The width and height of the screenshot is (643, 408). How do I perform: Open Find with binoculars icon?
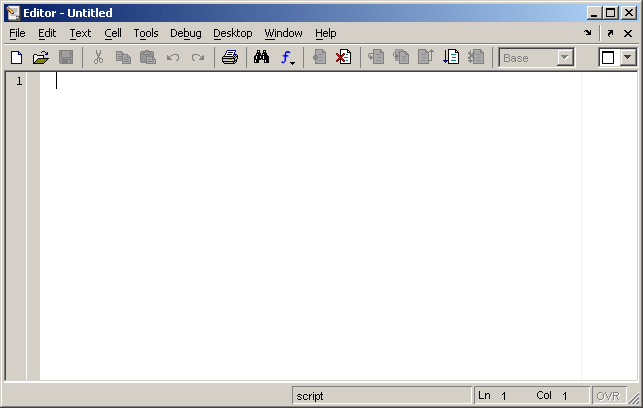pyautogui.click(x=261, y=57)
